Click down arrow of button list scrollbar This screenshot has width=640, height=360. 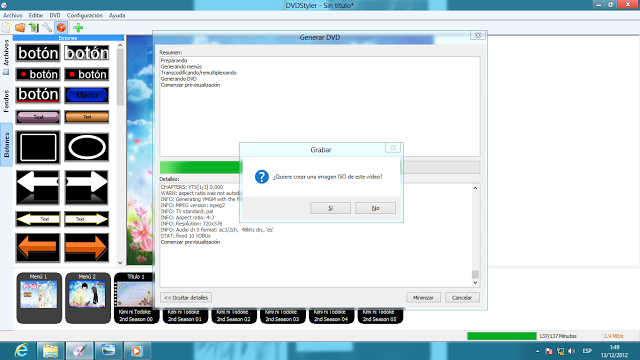point(120,263)
